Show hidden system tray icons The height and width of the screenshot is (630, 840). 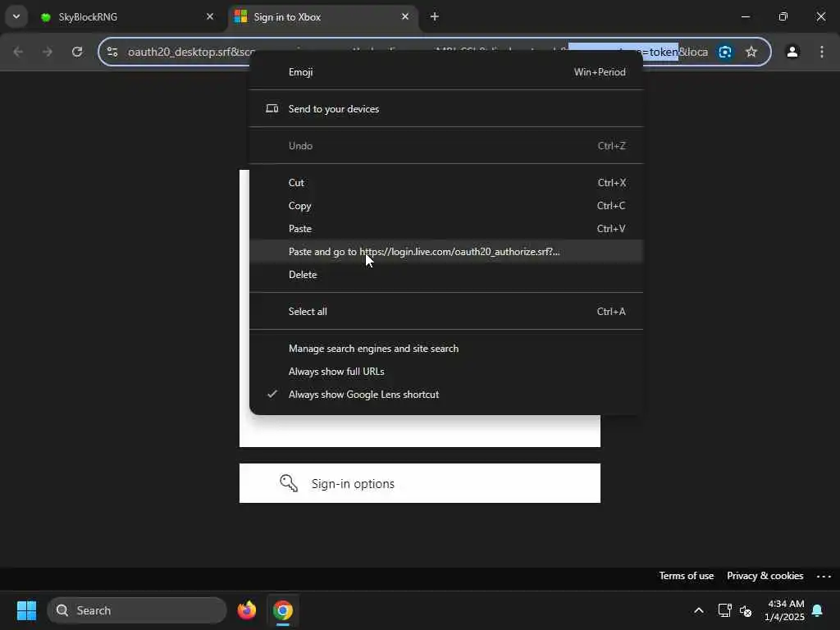pos(699,610)
